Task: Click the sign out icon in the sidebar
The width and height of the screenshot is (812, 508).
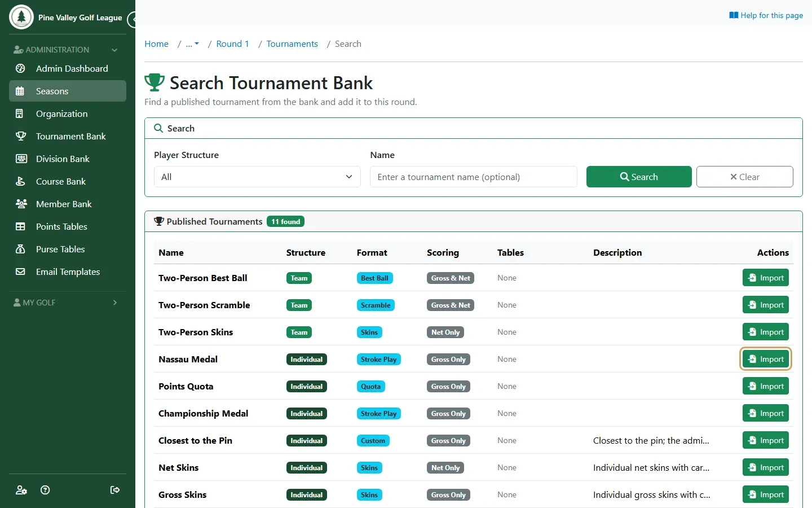Action: point(115,490)
